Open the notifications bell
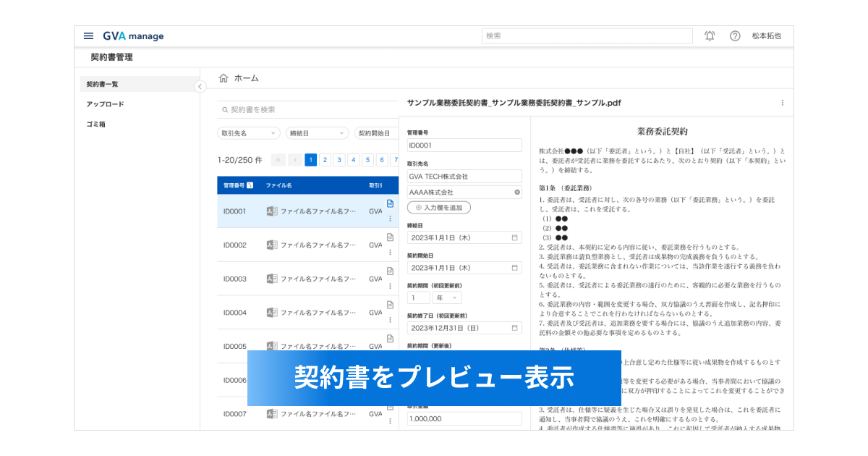The width and height of the screenshot is (868, 456). 710,35
